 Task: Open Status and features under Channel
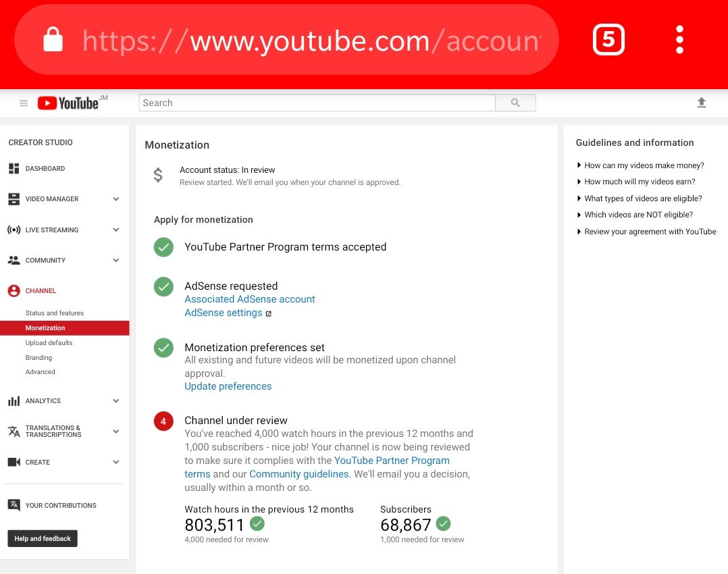click(x=54, y=313)
